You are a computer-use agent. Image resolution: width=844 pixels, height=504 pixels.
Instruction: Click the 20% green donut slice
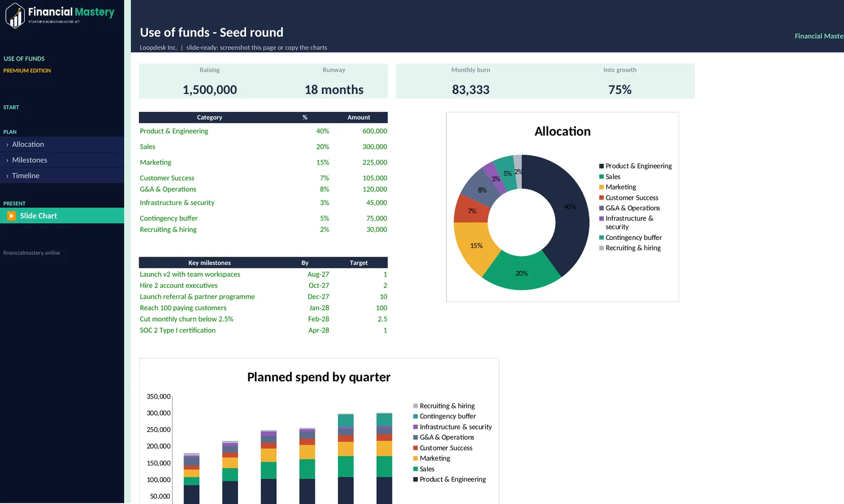pyautogui.click(x=522, y=274)
